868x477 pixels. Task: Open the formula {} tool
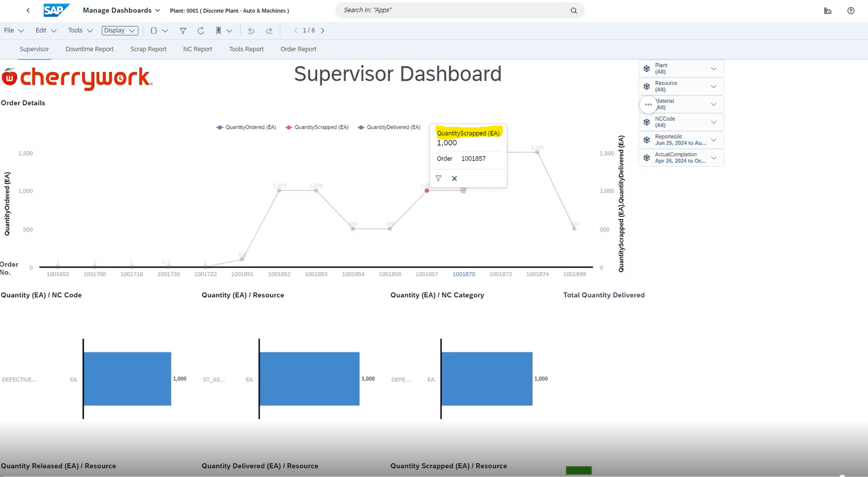(154, 31)
